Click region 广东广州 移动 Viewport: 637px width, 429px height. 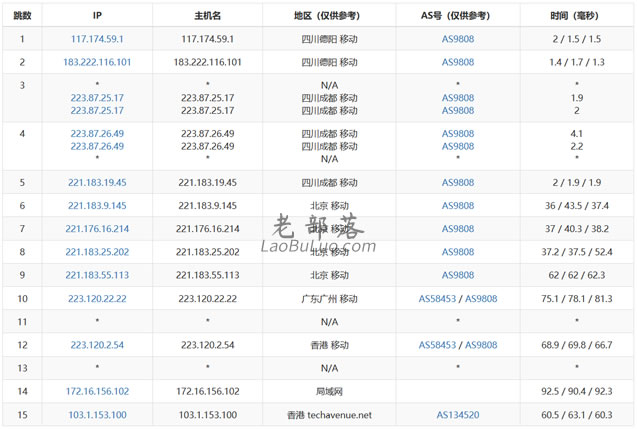329,299
